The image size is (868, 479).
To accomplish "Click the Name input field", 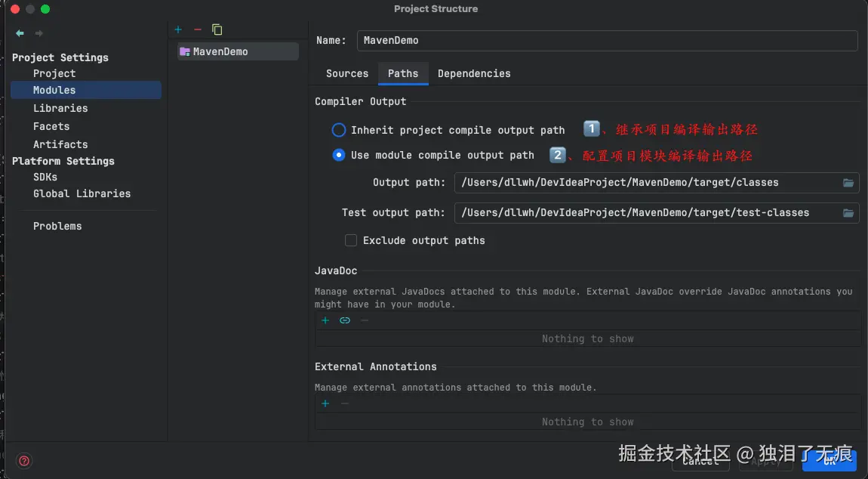I will point(608,41).
